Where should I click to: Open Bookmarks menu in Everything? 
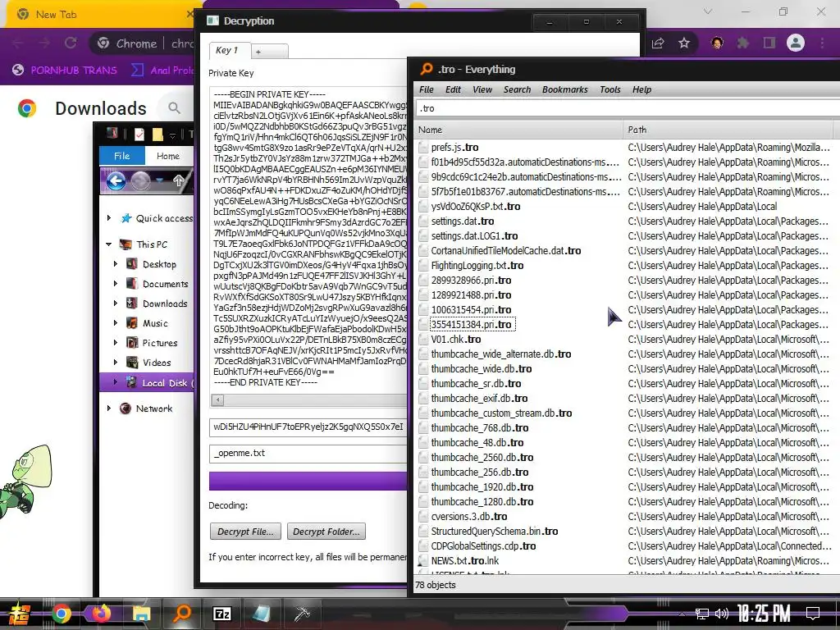564,89
